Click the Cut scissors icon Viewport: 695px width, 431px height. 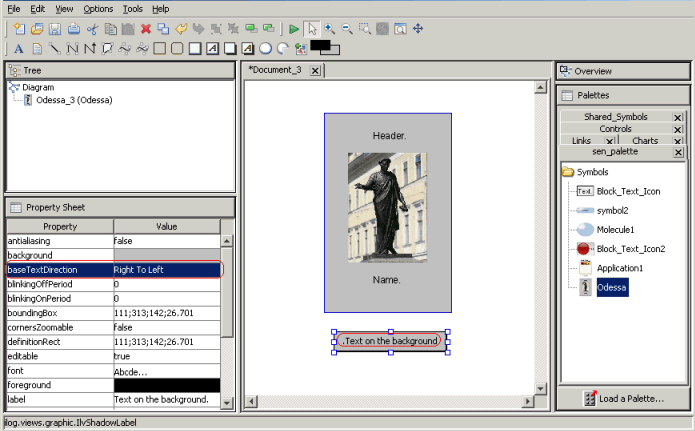[x=92, y=29]
